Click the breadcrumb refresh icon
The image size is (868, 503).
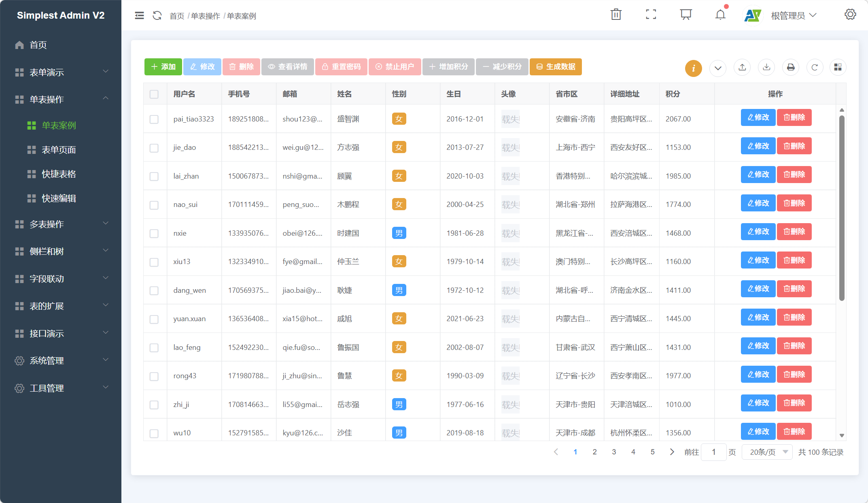click(x=157, y=15)
